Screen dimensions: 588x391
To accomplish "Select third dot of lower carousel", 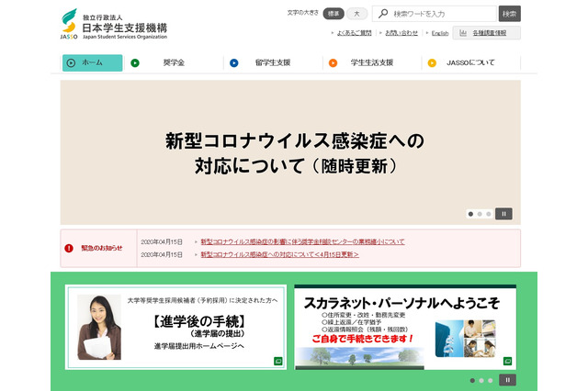I will (x=490, y=381).
